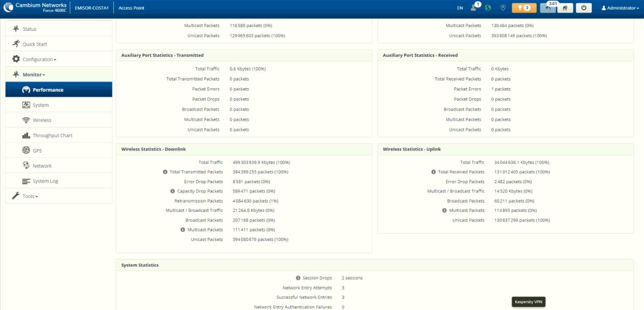Screen dimensions: 644x310
Task: Click the undo changes arrow button
Action: point(548,8)
